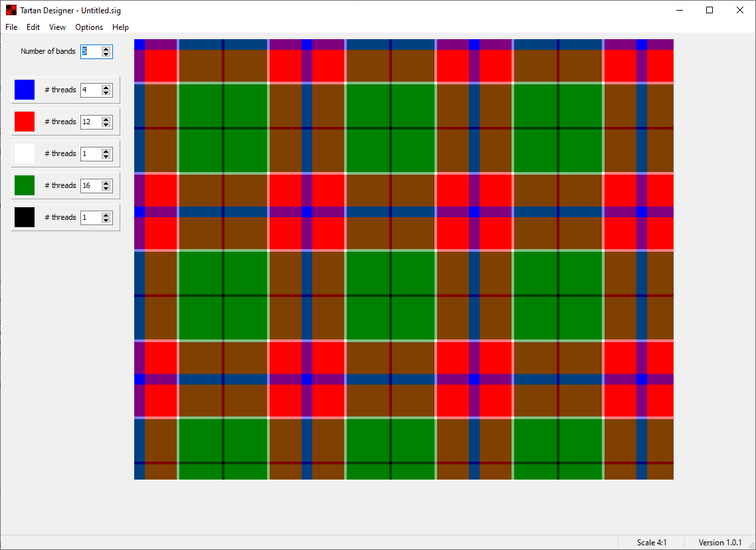Image resolution: width=756 pixels, height=550 pixels.
Task: Decrement the white band thread count
Action: pyautogui.click(x=106, y=156)
